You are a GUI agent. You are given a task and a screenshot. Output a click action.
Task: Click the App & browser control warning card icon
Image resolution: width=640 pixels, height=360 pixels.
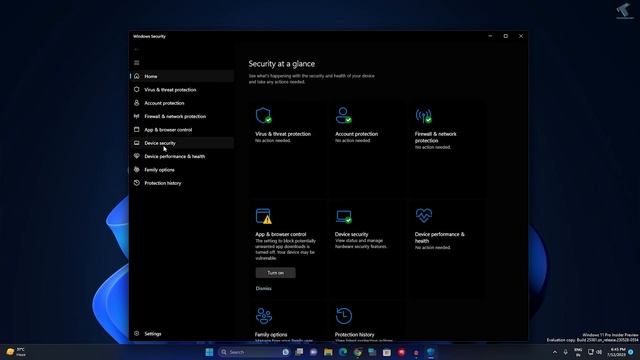(x=263, y=216)
